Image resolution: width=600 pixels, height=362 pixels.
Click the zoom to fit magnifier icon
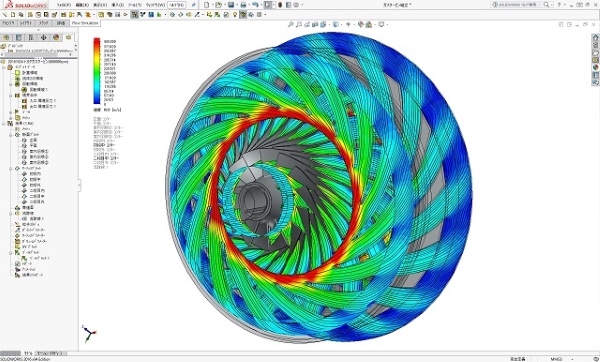pyautogui.click(x=290, y=24)
